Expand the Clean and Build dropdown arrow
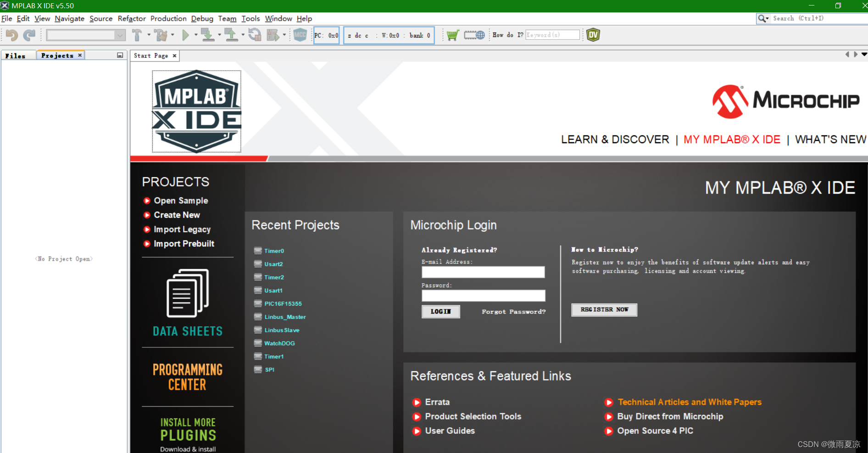The image size is (868, 453). point(172,35)
